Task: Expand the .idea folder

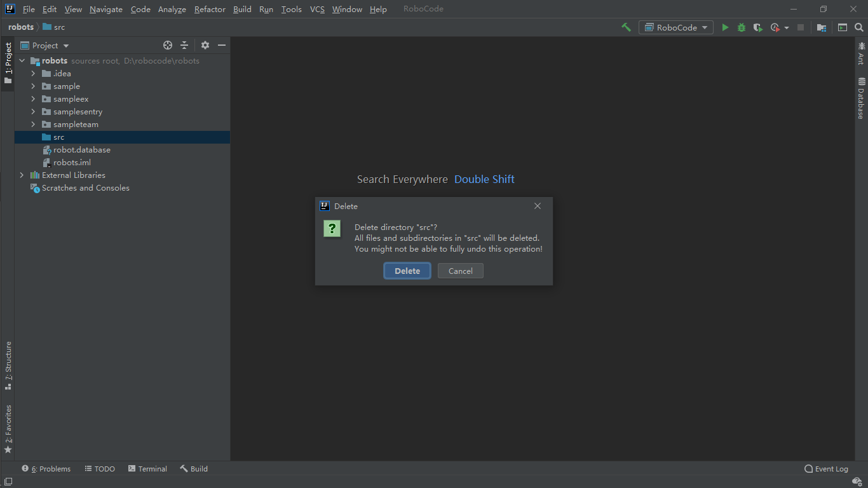Action: point(34,74)
